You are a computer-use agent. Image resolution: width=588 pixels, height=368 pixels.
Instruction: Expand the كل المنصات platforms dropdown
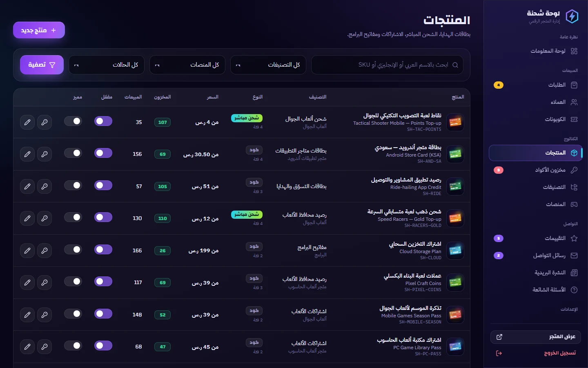(187, 65)
